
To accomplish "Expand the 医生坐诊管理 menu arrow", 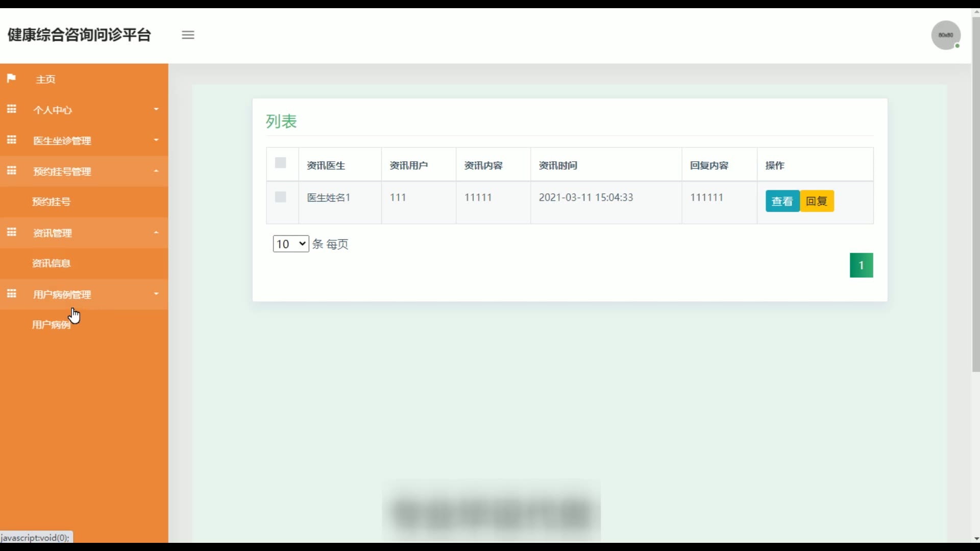I will (x=156, y=140).
